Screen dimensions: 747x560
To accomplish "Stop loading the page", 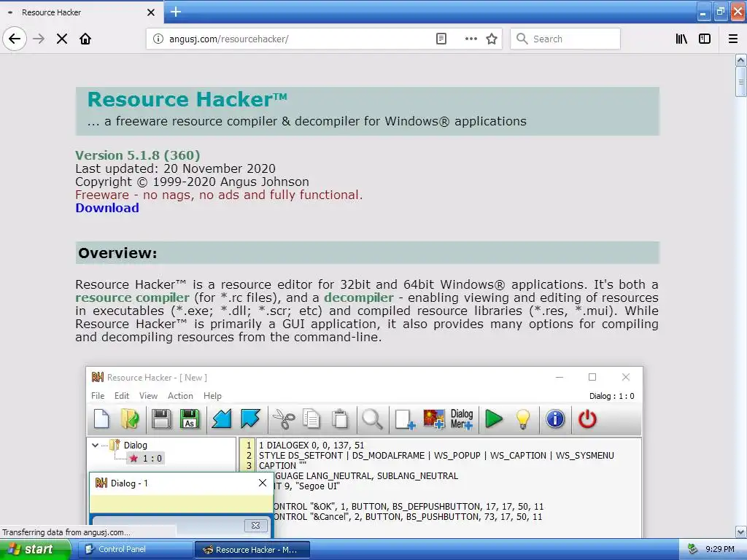I will pos(62,39).
